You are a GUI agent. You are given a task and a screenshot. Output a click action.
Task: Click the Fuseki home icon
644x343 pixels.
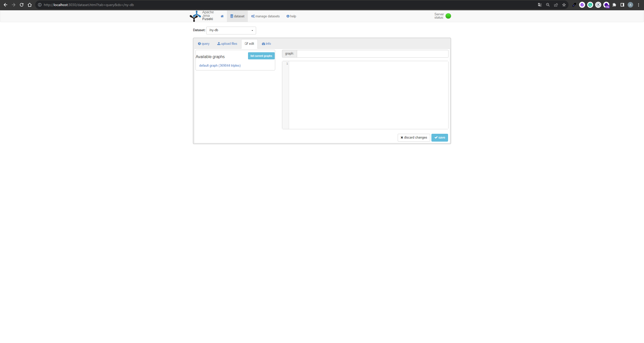tap(222, 16)
